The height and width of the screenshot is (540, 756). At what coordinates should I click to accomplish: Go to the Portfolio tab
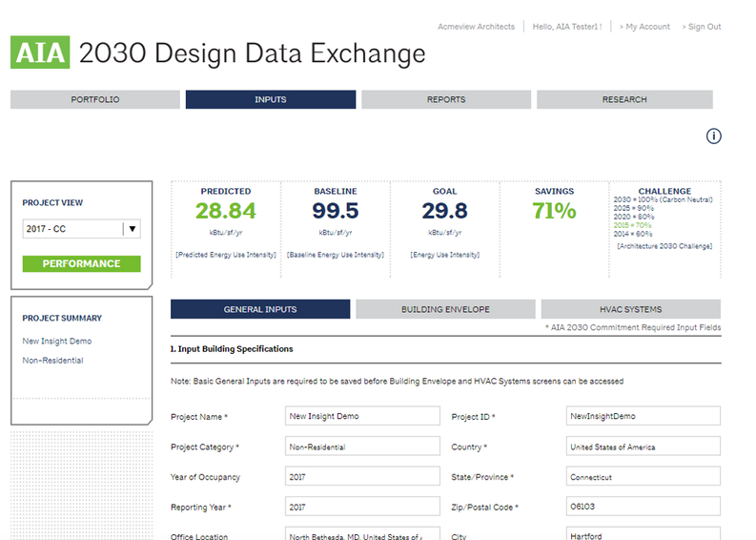pos(95,99)
